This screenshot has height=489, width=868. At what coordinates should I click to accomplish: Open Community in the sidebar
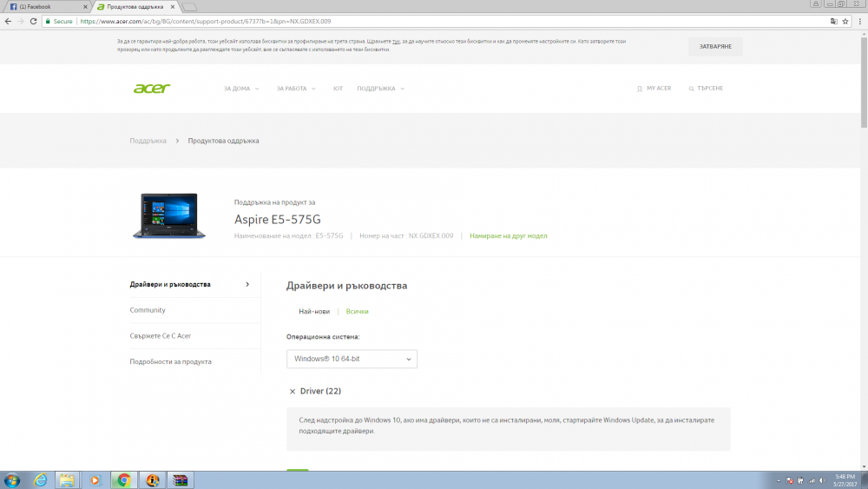point(148,310)
